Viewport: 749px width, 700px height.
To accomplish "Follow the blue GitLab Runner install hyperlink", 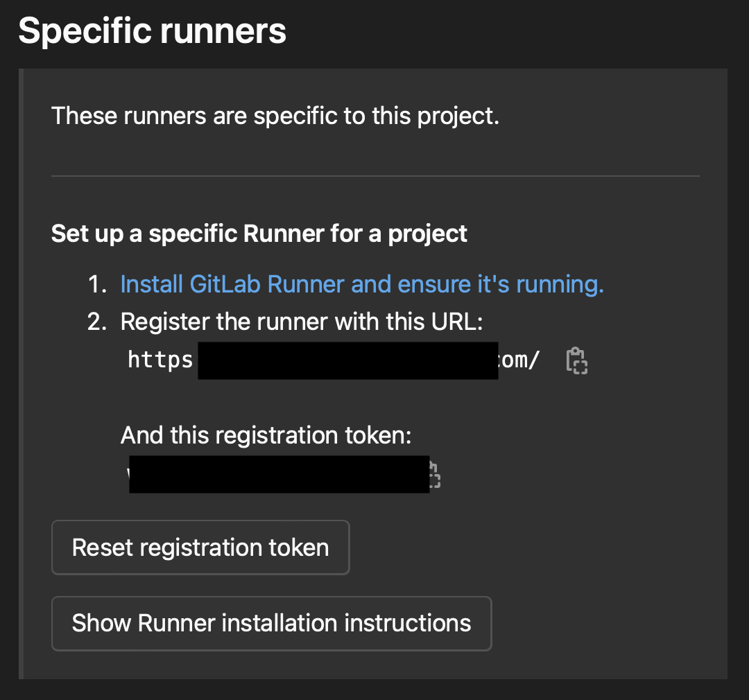I will [x=362, y=283].
